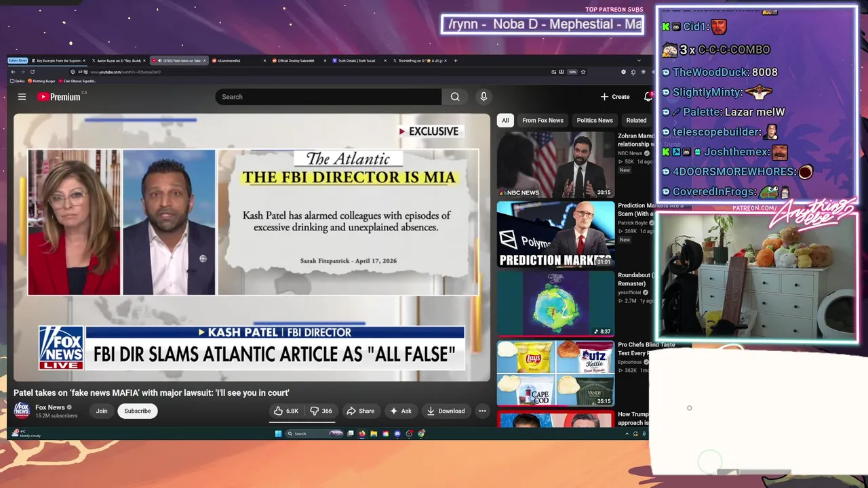This screenshot has width=868, height=488.
Task: Go back in the browser
Action: coord(13,72)
